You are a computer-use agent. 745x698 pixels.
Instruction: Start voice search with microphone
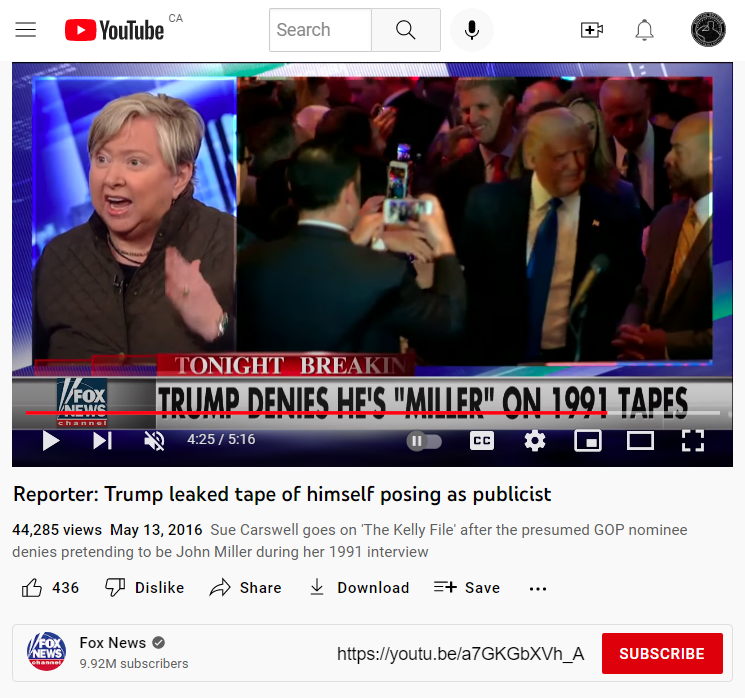pyautogui.click(x=472, y=30)
